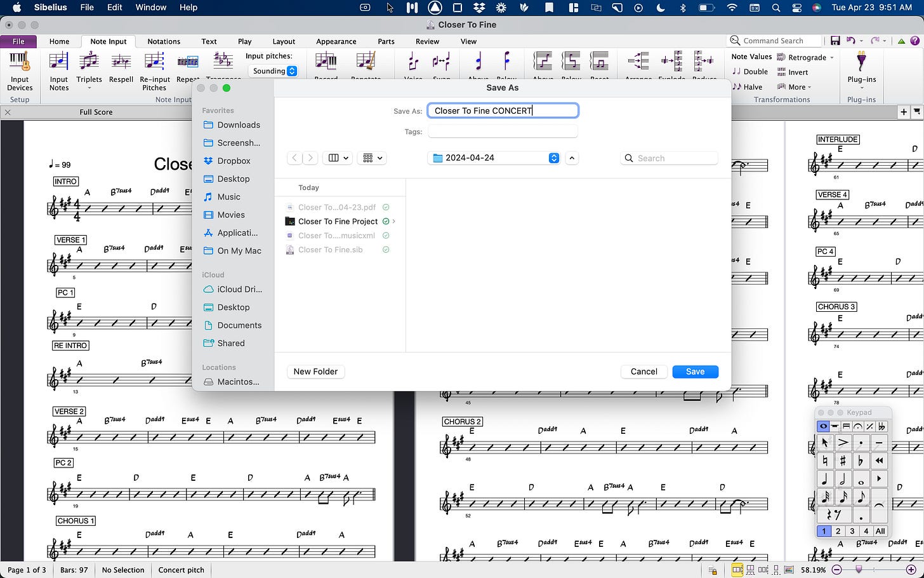Open the More transformations dropdown
Viewport: 924px width, 578px height.
click(x=795, y=87)
